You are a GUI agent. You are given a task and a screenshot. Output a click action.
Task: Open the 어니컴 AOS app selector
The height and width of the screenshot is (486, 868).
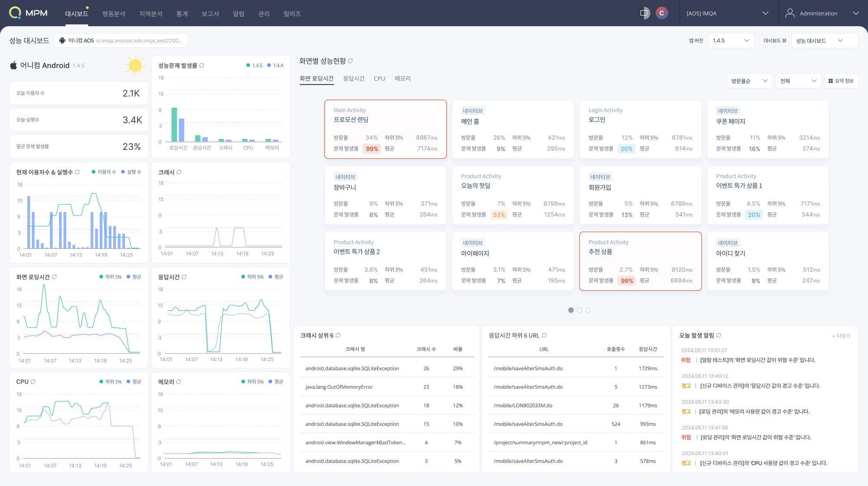[121, 40]
